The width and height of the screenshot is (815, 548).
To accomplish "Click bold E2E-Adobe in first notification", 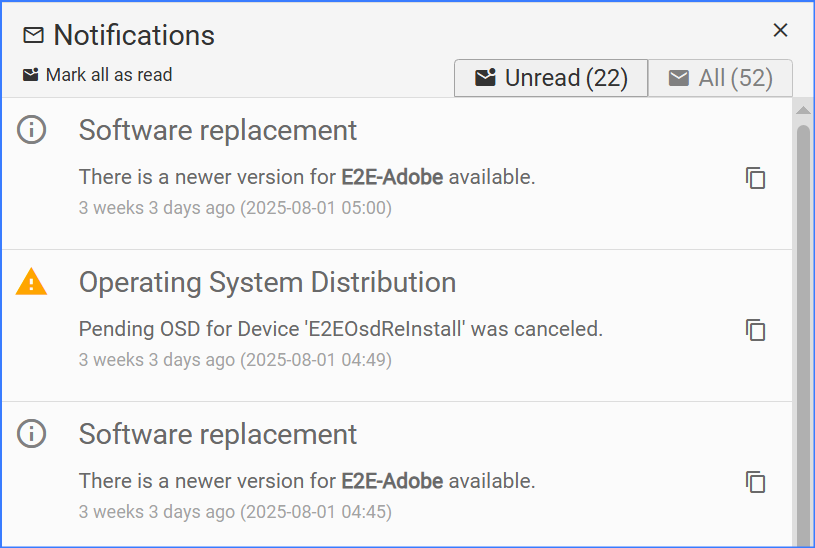I will (392, 178).
